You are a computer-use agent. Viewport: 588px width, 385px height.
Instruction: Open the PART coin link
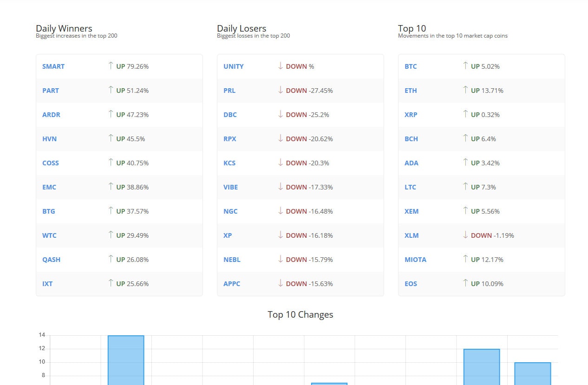coord(51,91)
